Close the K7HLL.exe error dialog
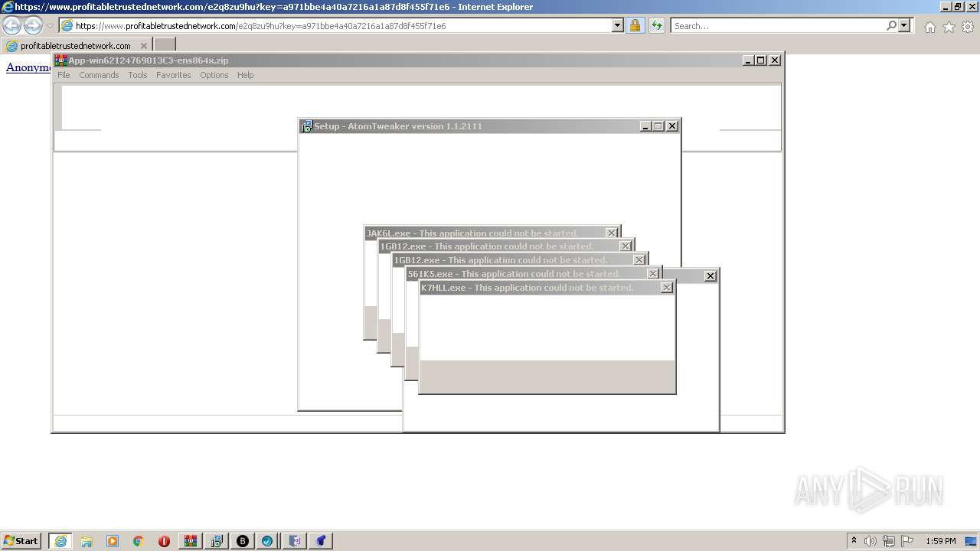 coord(667,287)
